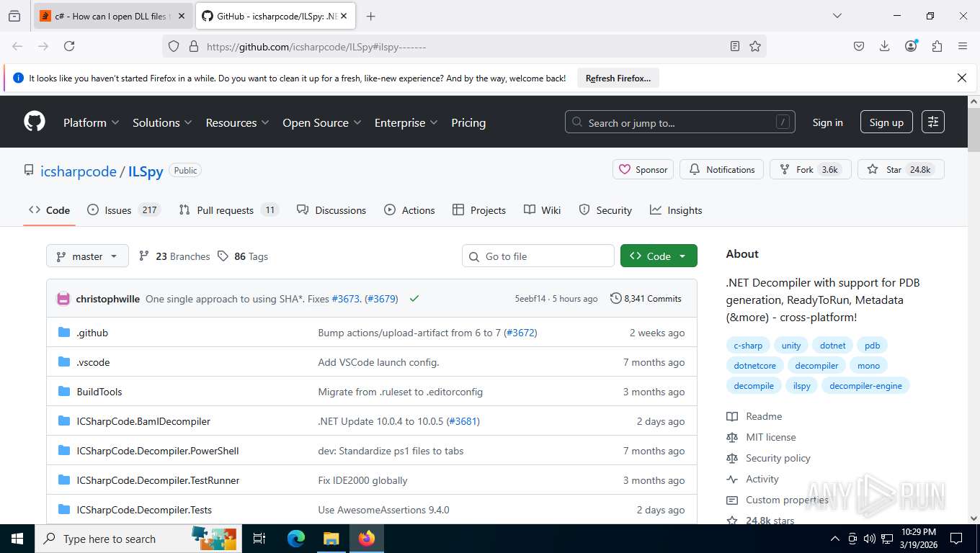Show hidden system tray icons
The height and width of the screenshot is (553, 980).
[x=835, y=539]
